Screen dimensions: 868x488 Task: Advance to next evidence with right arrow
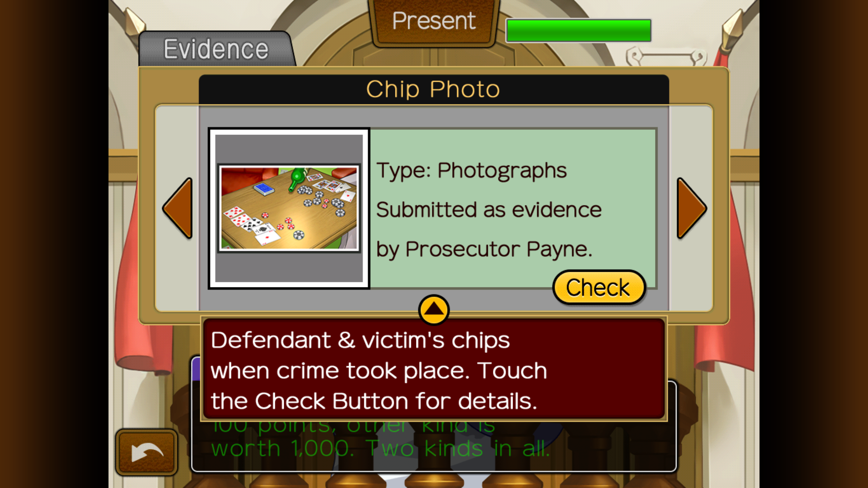(x=692, y=208)
